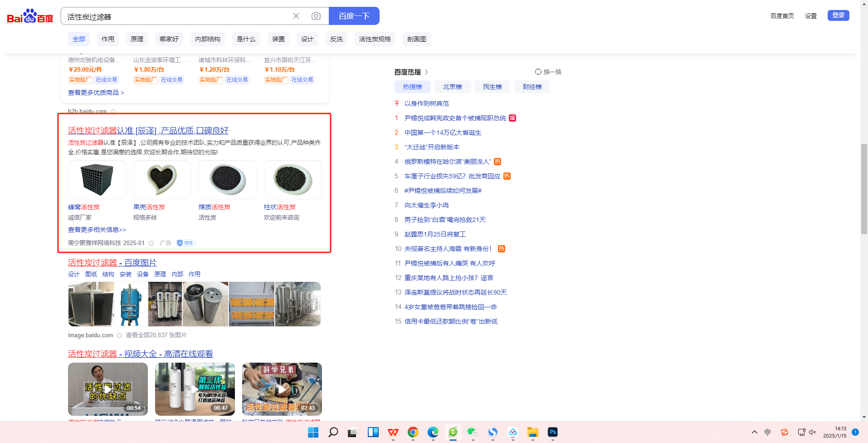Play the 00:54 duration video thumbnail
The height and width of the screenshot is (443, 868).
pyautogui.click(x=108, y=389)
